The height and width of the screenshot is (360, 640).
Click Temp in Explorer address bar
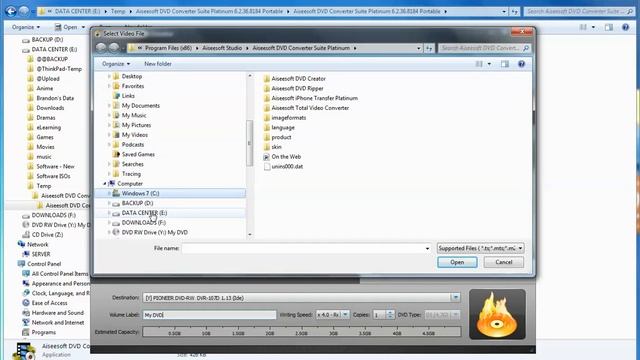point(118,11)
